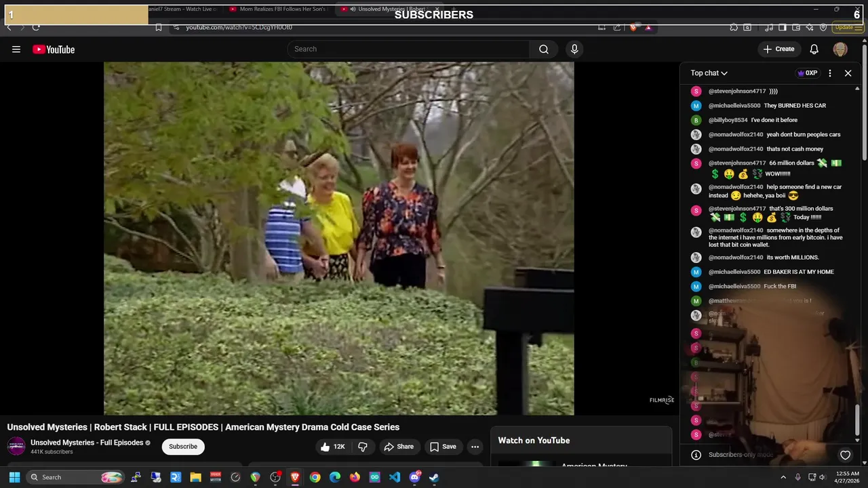The image size is (868, 488).
Task: Click the video title under the player
Action: coord(203,427)
